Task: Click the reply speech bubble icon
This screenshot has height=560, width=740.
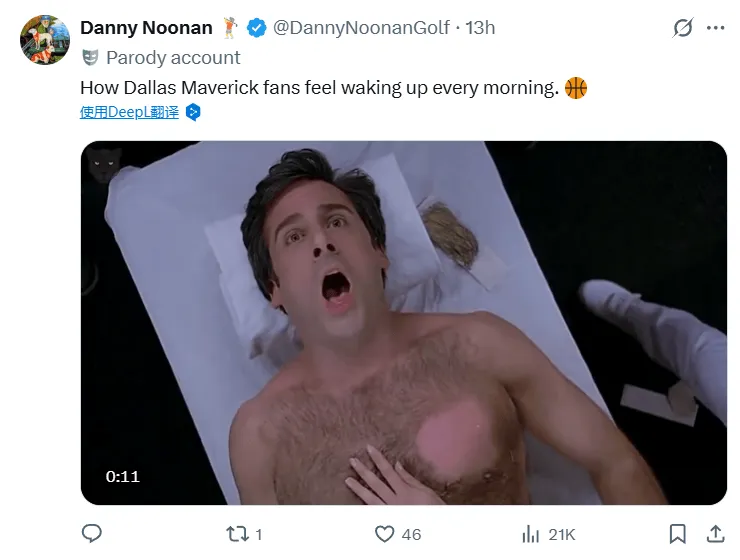Action: (92, 534)
